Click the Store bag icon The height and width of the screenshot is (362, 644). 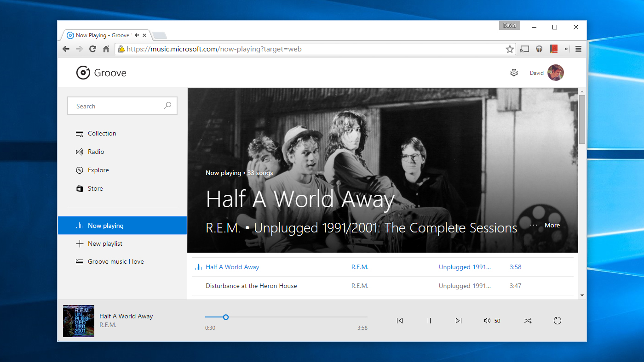80,188
